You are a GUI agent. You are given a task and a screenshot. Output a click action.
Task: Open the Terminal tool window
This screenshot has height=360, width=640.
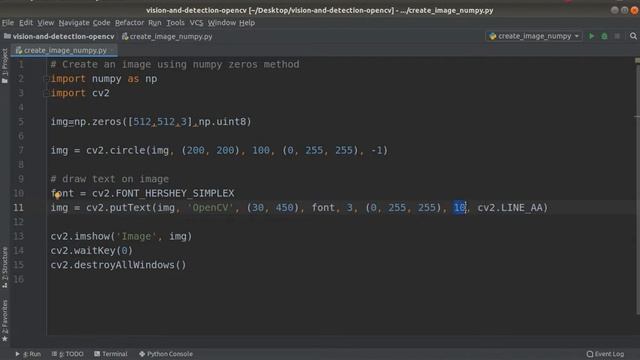111,354
